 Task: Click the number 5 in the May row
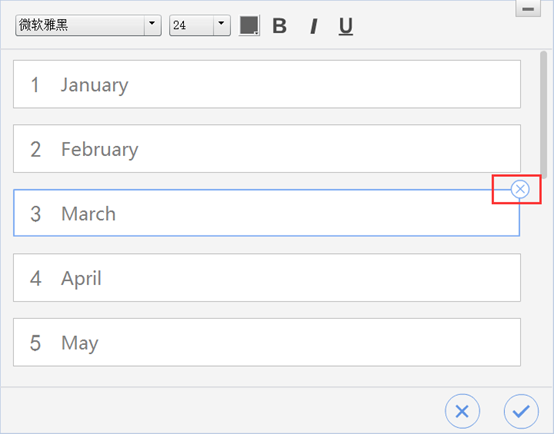tap(35, 343)
